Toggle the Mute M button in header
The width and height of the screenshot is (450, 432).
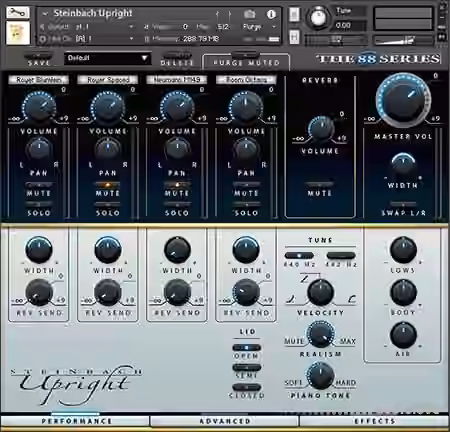[x=294, y=37]
